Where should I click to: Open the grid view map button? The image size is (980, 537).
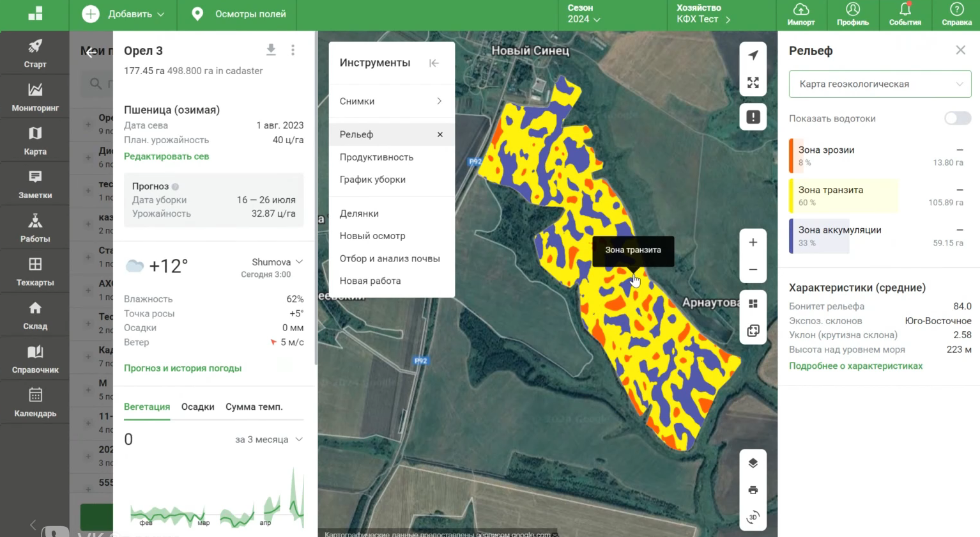tap(753, 304)
